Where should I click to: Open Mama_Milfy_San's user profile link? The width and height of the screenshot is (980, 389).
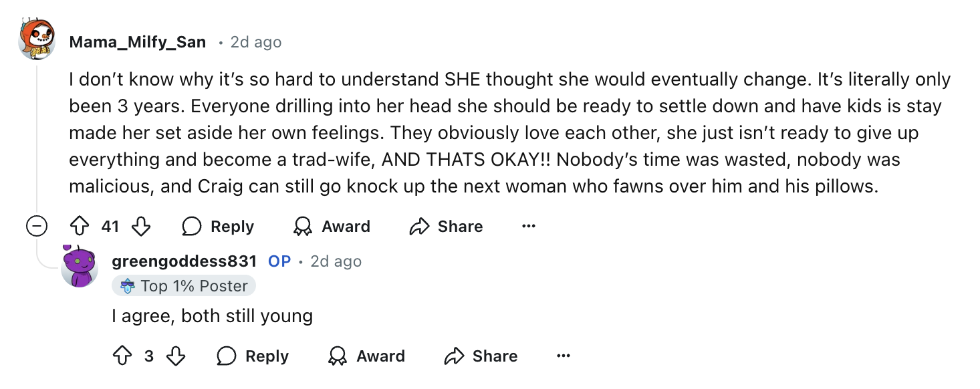138,42
